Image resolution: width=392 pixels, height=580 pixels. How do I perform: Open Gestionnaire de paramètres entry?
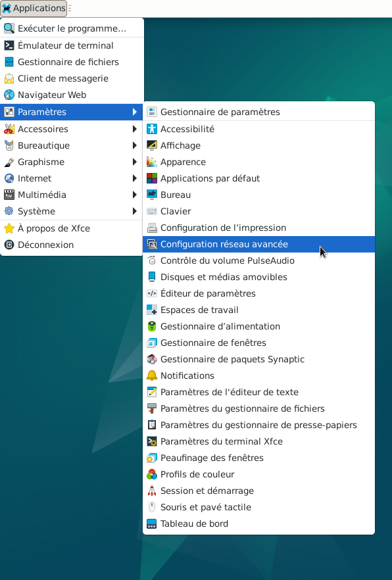[x=258, y=112]
